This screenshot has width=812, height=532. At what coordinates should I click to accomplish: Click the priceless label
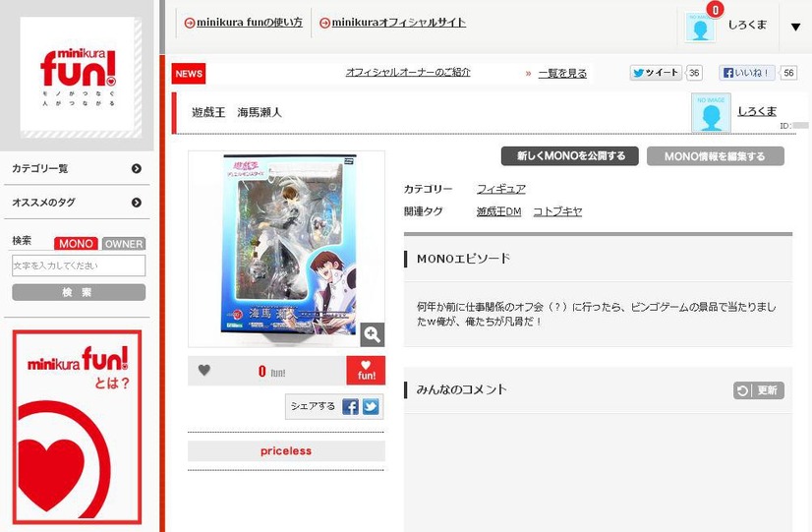point(286,451)
